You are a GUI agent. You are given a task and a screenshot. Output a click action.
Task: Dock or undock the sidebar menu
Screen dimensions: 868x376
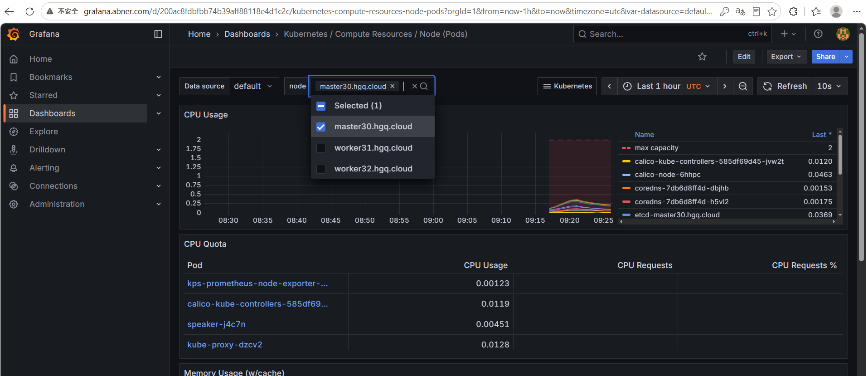click(158, 34)
